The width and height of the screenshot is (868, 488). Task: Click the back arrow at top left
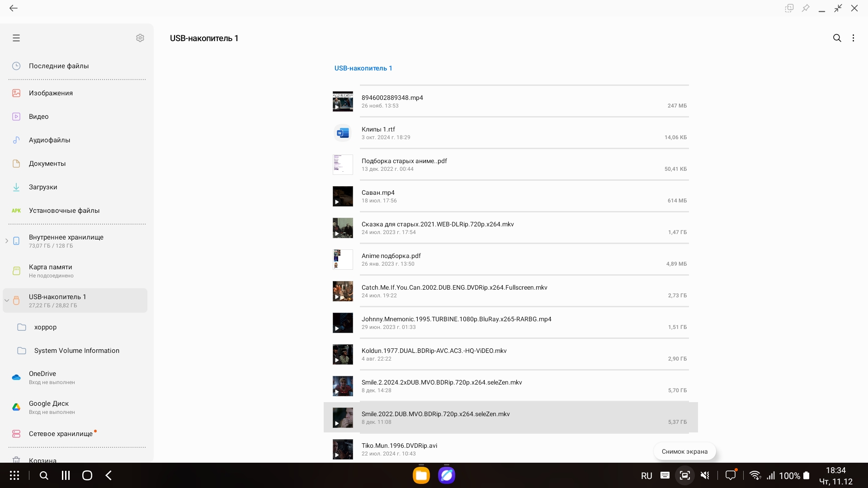pyautogui.click(x=14, y=8)
